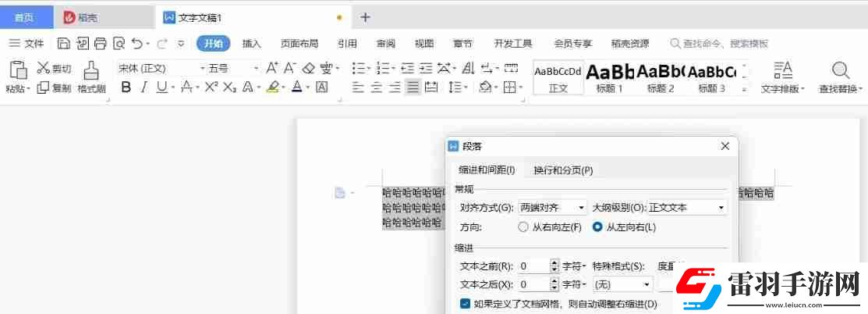Open the 插入 (Insert) ribbon tab

[x=251, y=44]
